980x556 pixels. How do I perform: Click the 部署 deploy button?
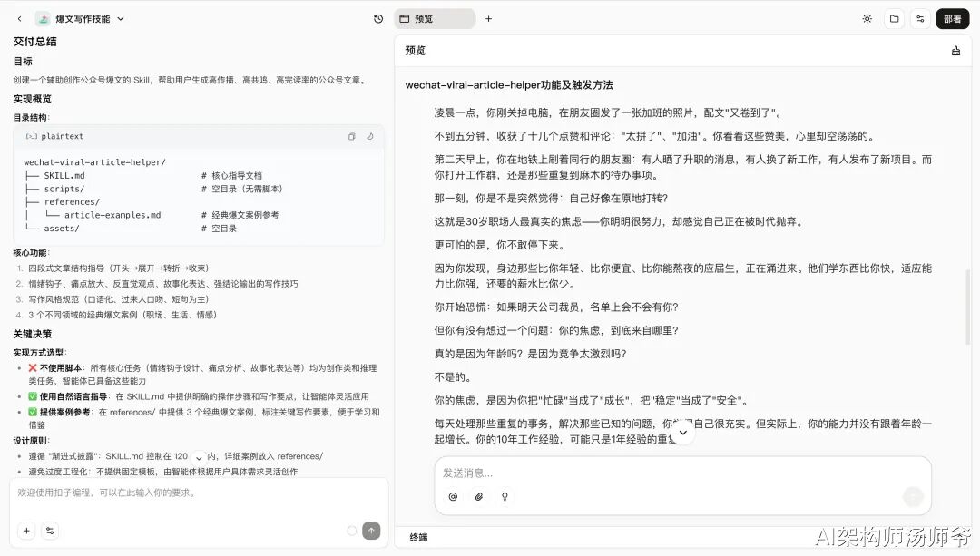pos(951,18)
